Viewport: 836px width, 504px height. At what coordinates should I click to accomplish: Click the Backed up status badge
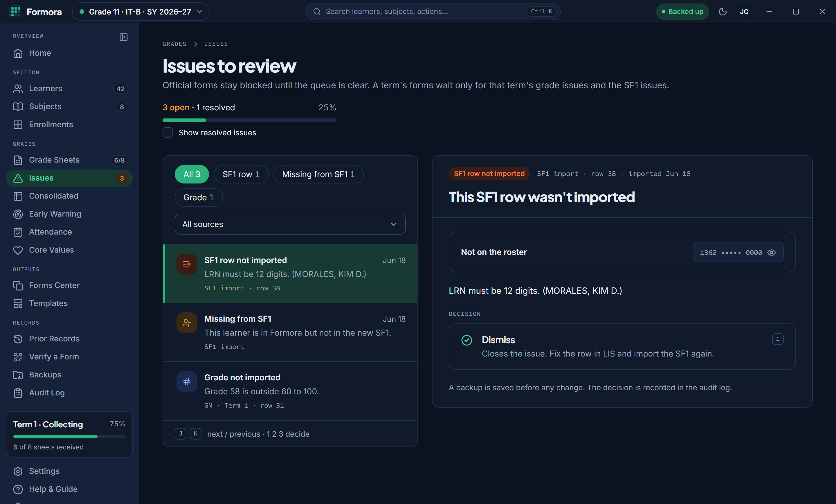tap(682, 12)
